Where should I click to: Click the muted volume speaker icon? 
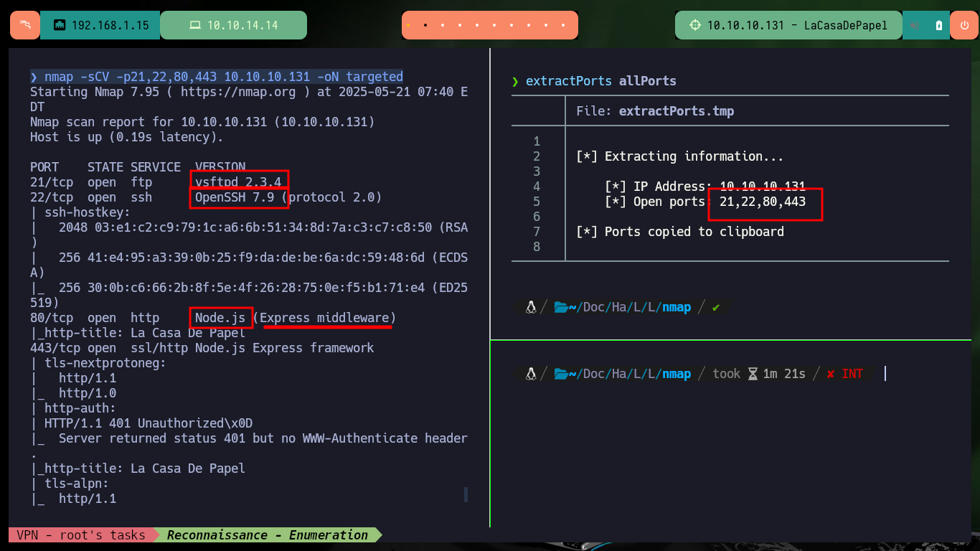pyautogui.click(x=915, y=26)
